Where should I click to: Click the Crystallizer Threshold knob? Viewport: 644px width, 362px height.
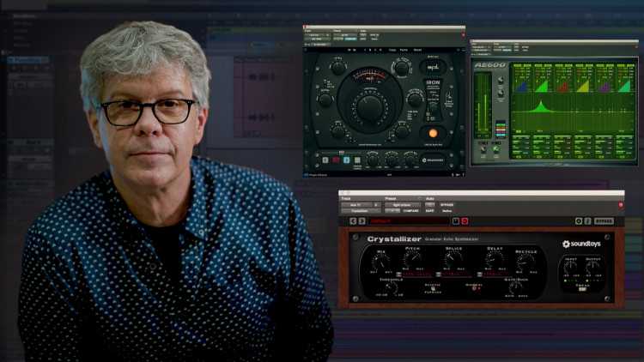tap(391, 287)
